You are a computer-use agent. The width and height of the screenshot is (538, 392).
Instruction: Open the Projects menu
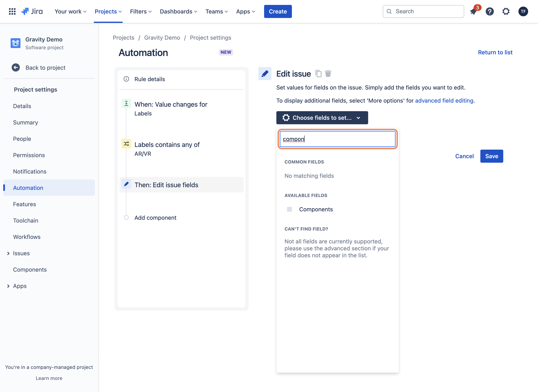point(108,11)
